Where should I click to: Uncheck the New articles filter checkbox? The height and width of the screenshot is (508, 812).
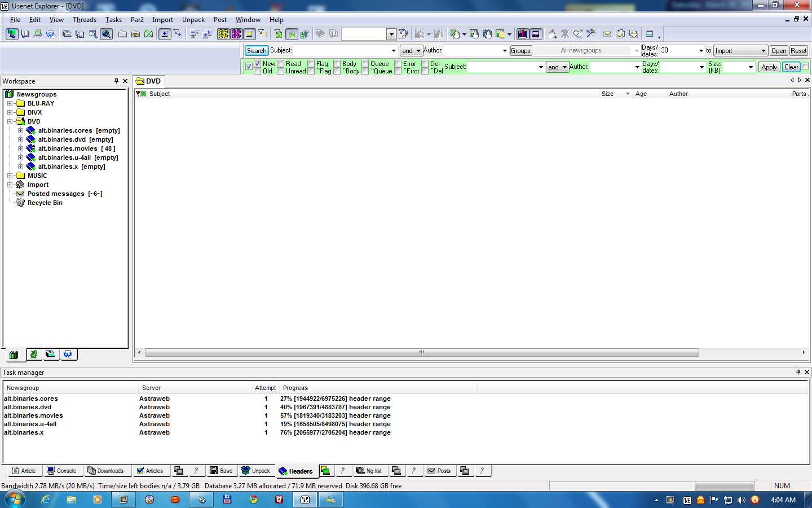pos(258,64)
